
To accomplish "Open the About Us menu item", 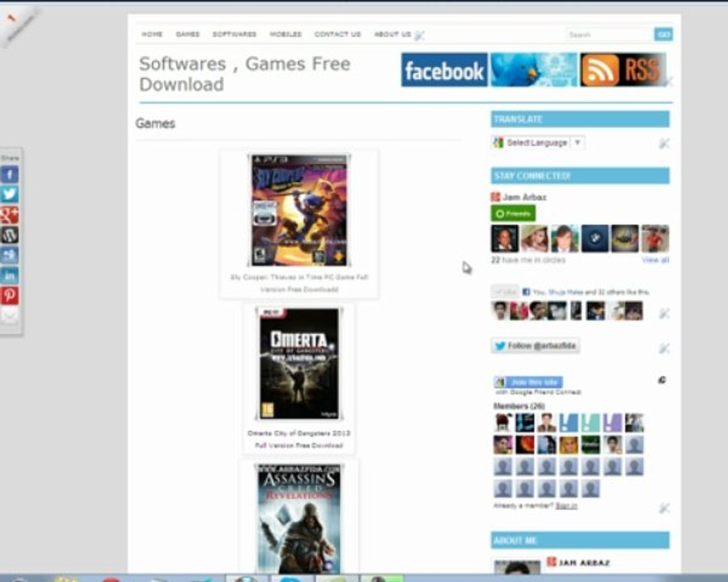I will tap(393, 34).
